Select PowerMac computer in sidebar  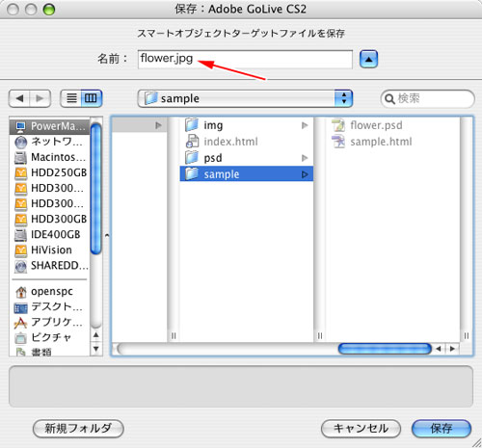pyautogui.click(x=50, y=126)
